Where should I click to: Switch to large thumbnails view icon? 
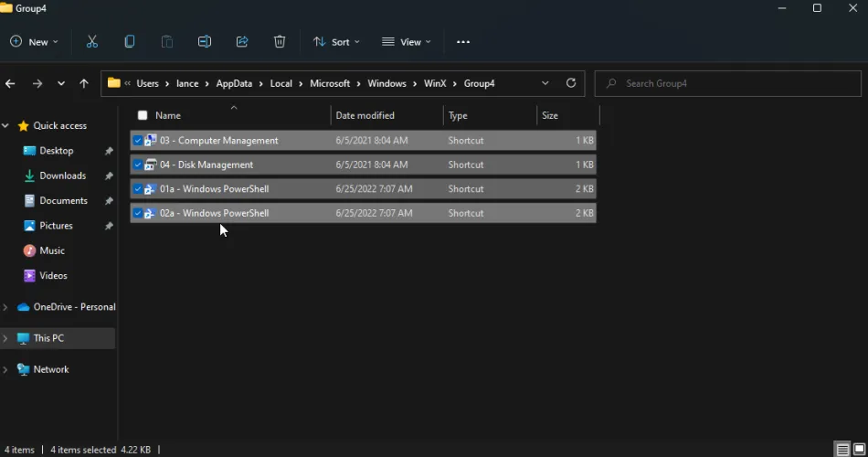point(858,450)
